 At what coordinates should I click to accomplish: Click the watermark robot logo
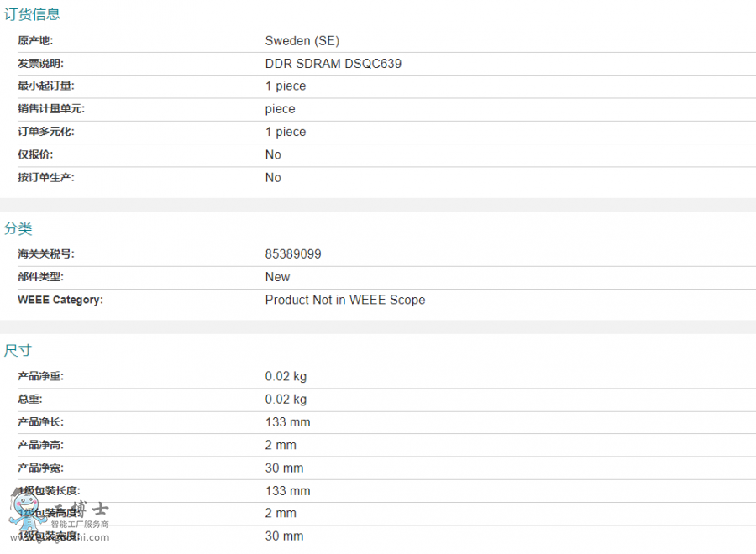pyautogui.click(x=24, y=514)
